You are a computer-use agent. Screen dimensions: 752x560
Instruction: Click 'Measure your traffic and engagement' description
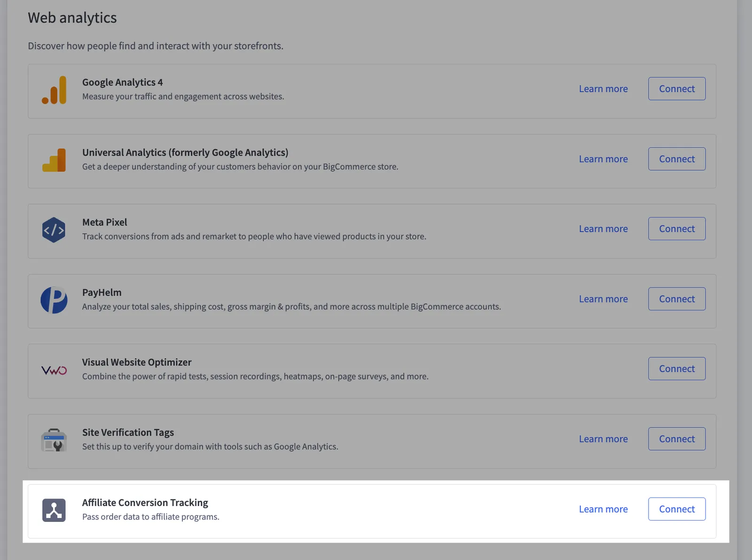point(183,96)
